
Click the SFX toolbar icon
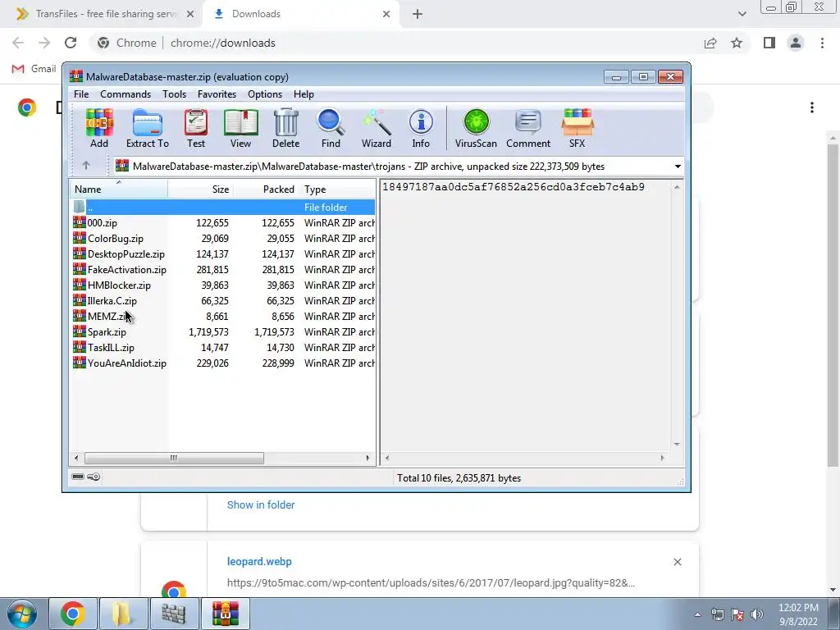click(577, 129)
